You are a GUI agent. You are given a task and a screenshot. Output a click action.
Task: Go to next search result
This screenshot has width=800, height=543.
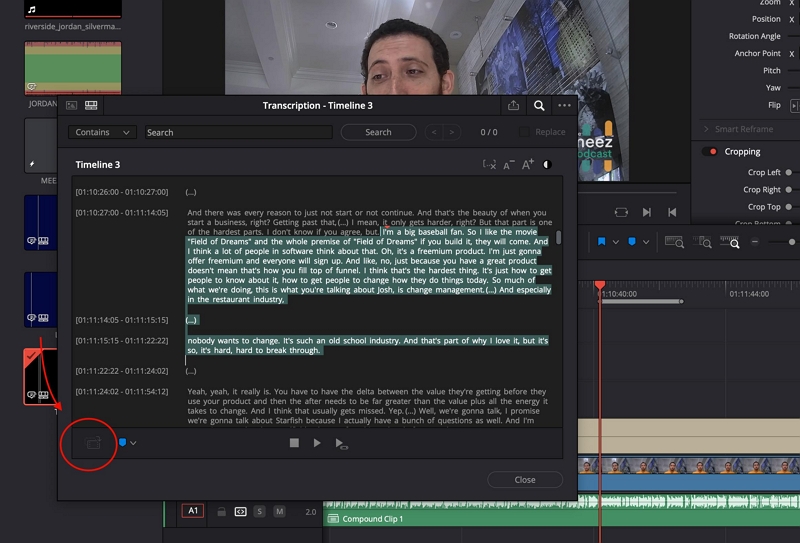(452, 132)
